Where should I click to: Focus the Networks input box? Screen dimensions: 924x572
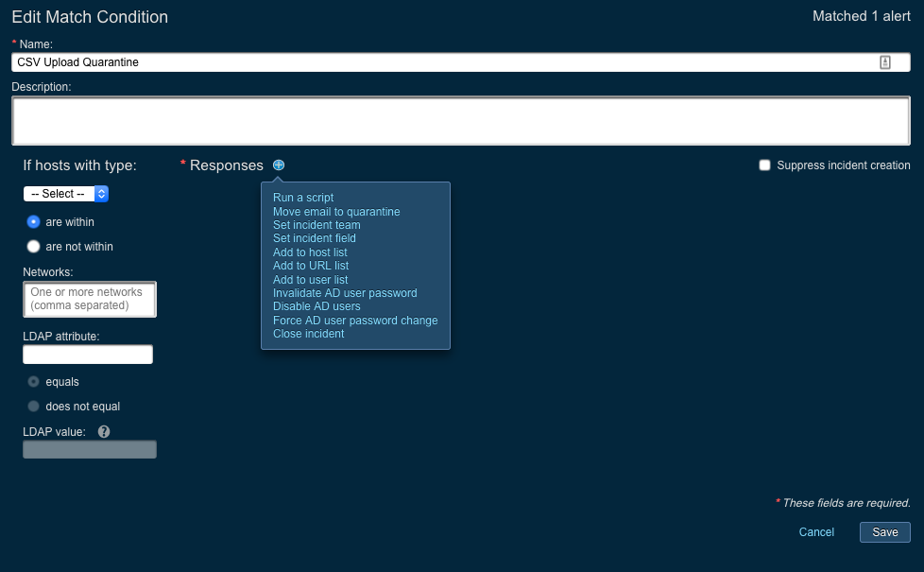(89, 299)
